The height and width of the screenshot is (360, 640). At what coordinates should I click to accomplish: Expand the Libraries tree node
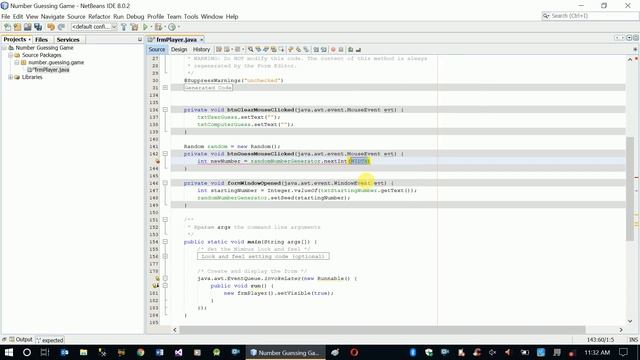(11, 77)
